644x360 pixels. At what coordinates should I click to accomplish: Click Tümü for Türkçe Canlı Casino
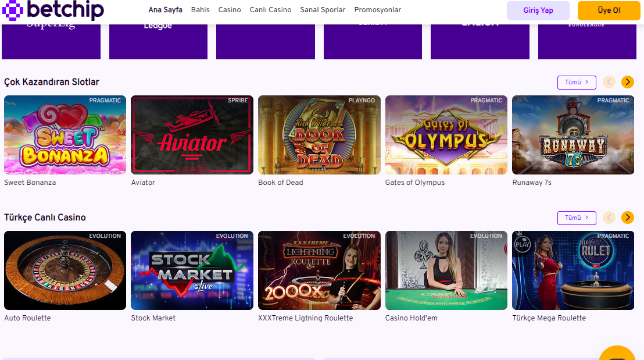pos(577,218)
